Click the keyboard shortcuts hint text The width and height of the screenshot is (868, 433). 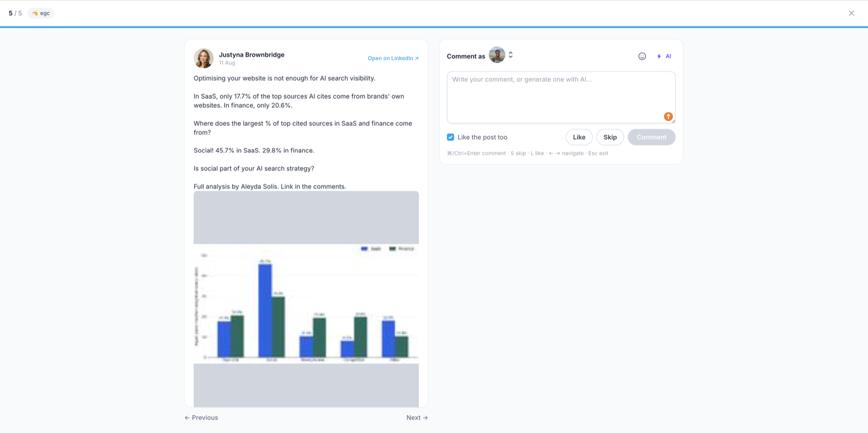point(527,153)
